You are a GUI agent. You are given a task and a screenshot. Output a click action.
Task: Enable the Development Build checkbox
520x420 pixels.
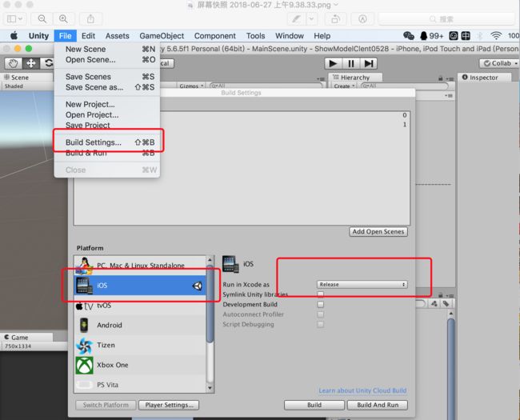point(320,304)
